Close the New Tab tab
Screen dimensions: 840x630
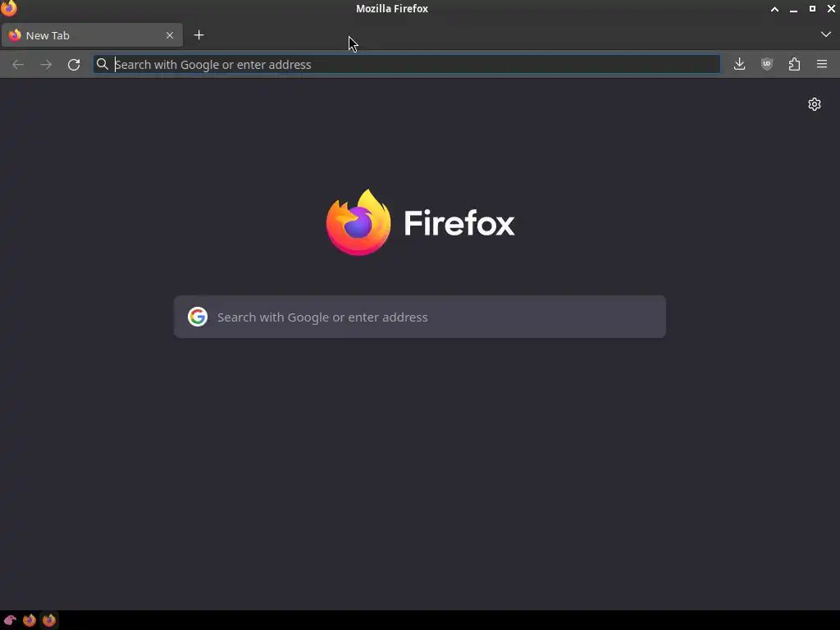pyautogui.click(x=169, y=35)
